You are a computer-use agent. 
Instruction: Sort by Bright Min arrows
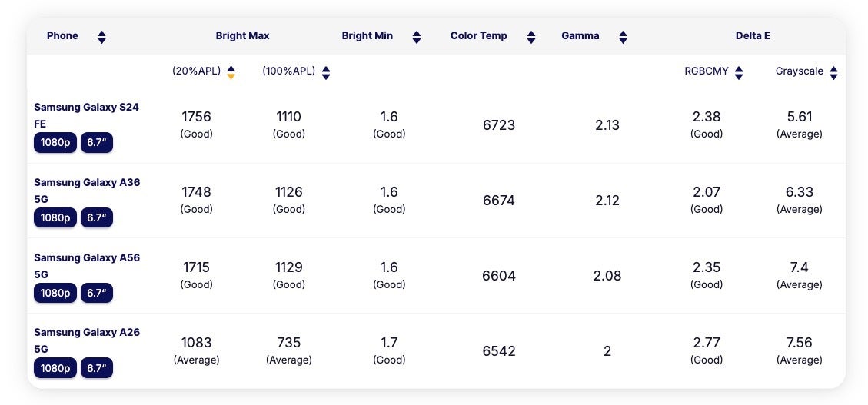(417, 37)
